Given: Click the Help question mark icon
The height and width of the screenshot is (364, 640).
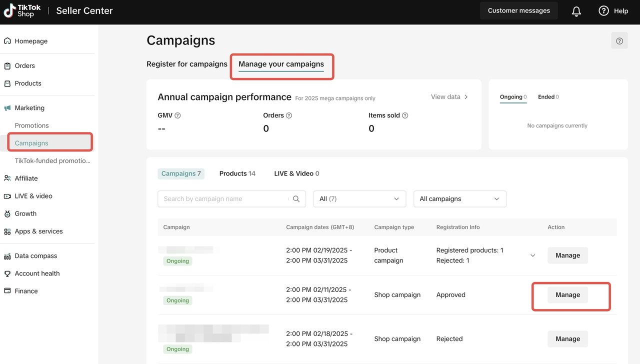Looking at the screenshot, I should (603, 10).
